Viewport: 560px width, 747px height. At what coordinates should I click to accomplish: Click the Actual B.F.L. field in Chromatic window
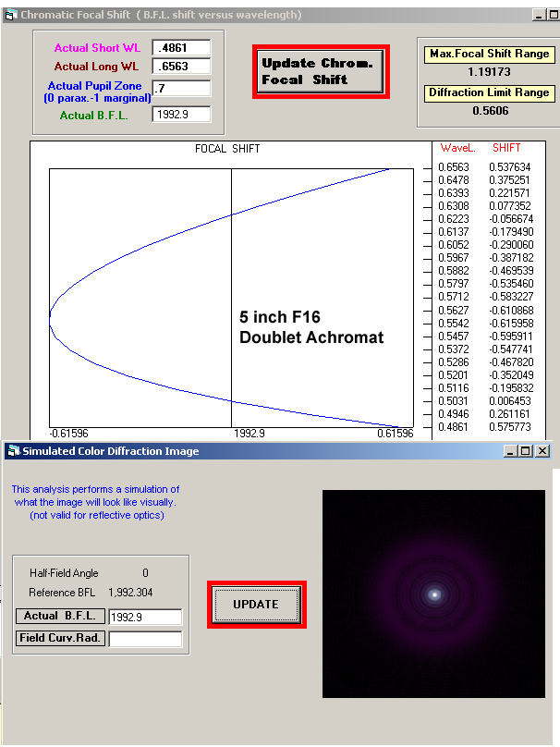(181, 115)
